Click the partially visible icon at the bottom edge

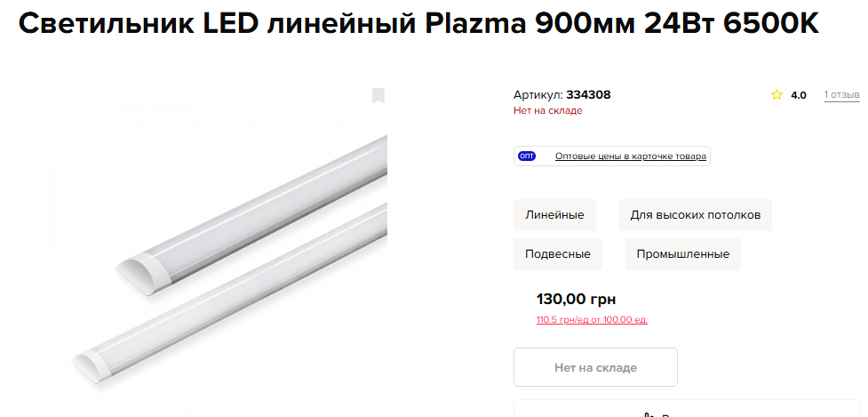[648, 413]
